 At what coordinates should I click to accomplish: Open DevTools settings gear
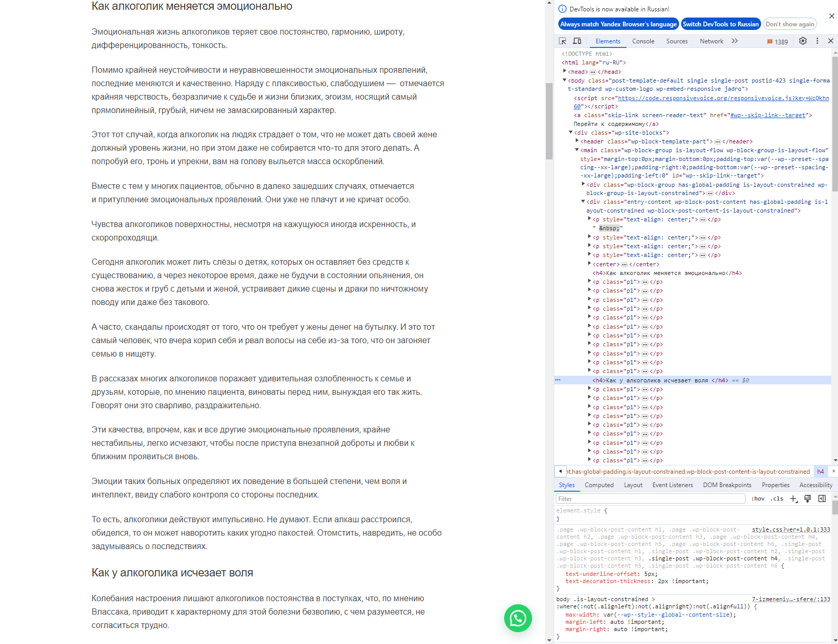(x=802, y=41)
